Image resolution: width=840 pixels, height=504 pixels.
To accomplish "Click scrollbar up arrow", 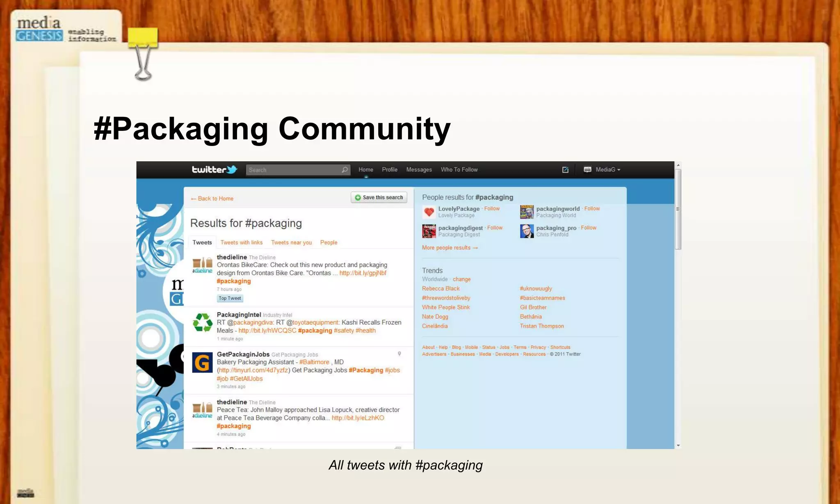I will click(678, 165).
